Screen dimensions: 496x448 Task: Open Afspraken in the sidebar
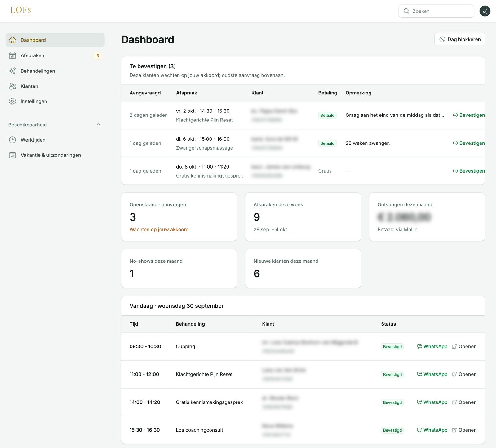click(x=55, y=55)
